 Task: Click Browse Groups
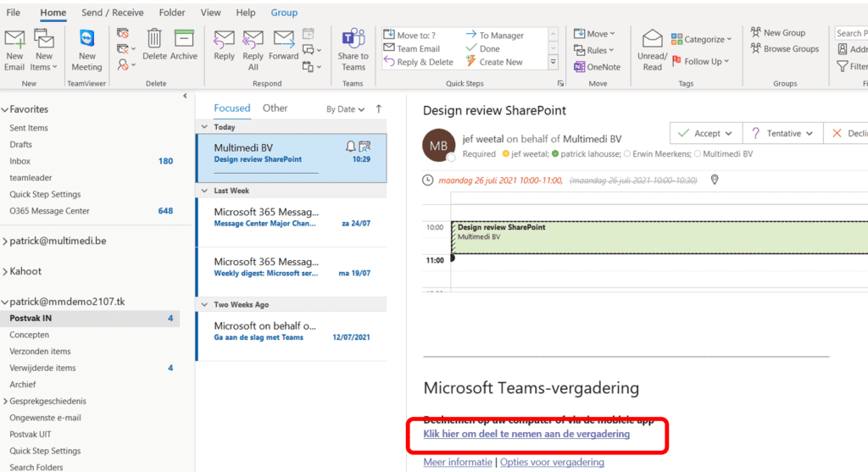pyautogui.click(x=784, y=48)
